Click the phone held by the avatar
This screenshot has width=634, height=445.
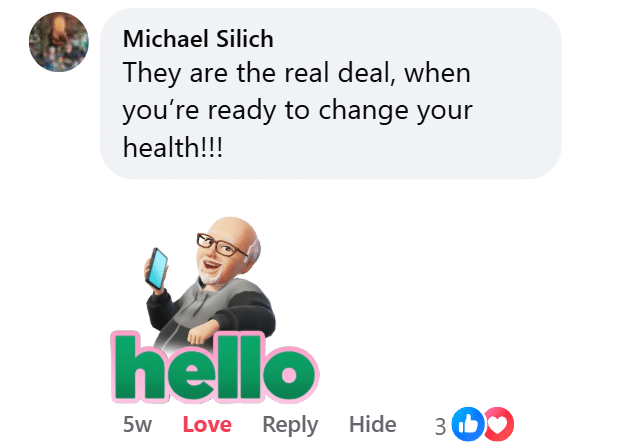tap(156, 268)
